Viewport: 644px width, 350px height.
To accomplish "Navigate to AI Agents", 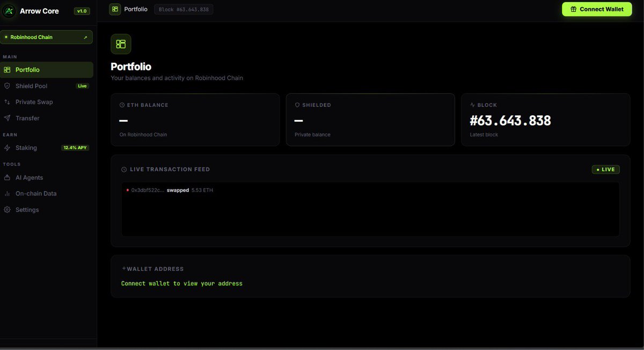I will (x=46, y=177).
